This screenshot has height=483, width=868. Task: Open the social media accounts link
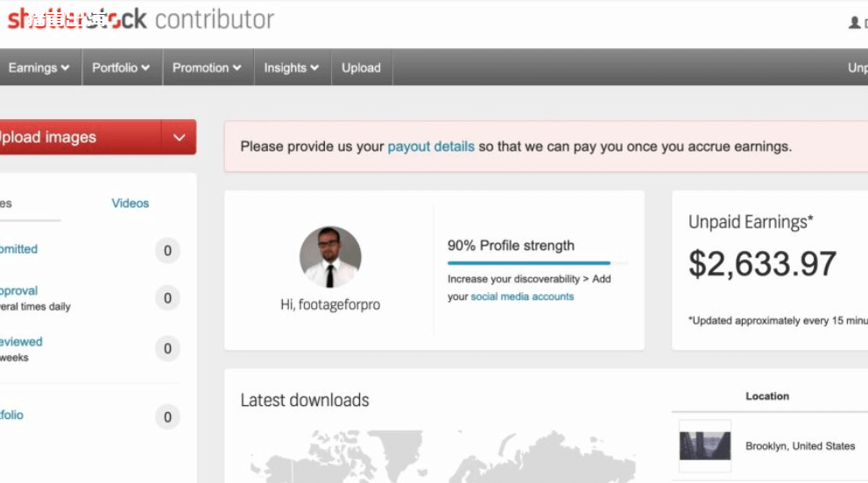pyautogui.click(x=522, y=297)
